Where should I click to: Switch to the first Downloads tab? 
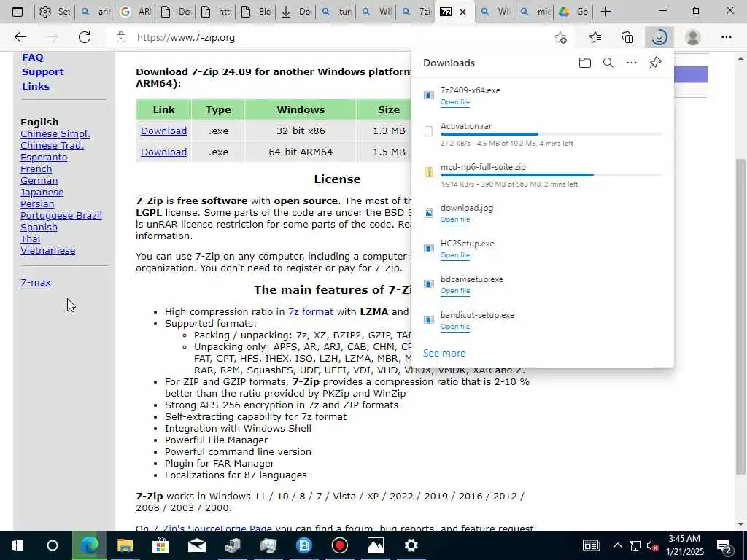pos(174,12)
